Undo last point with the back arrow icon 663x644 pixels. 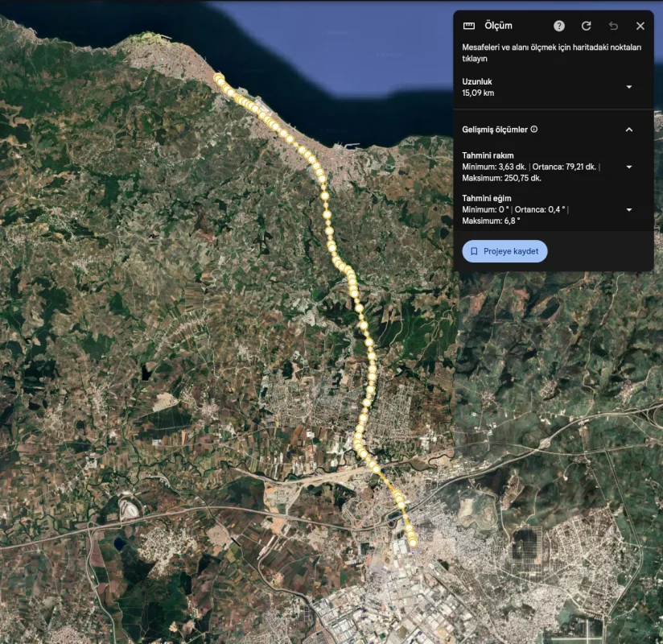point(613,26)
